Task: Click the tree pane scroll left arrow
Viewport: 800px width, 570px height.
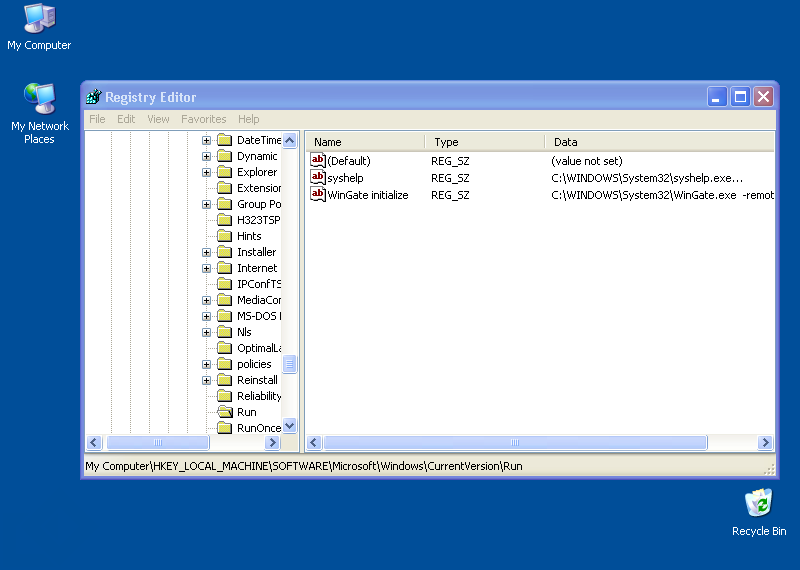Action: [x=94, y=442]
